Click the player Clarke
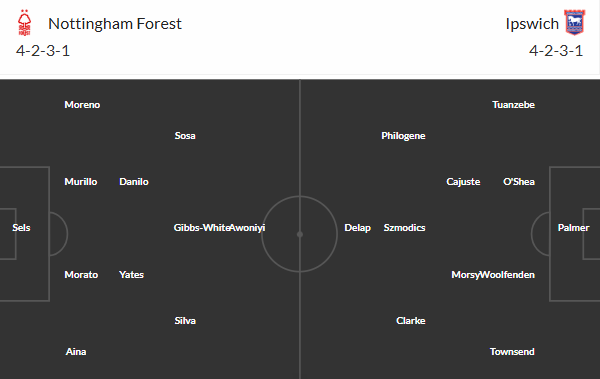The image size is (600, 379). [411, 320]
